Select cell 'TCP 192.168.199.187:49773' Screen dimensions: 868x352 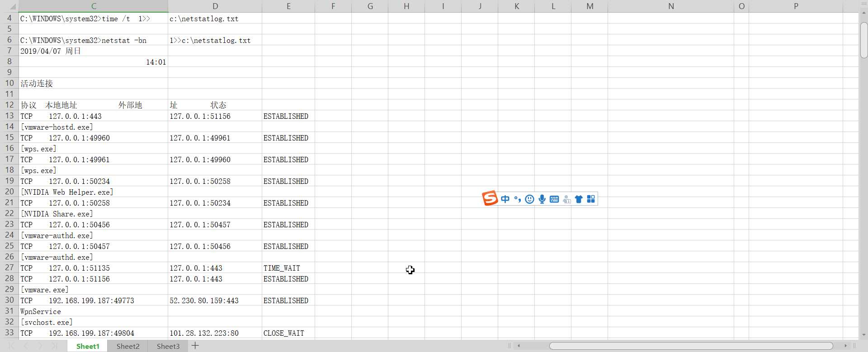(x=94, y=300)
